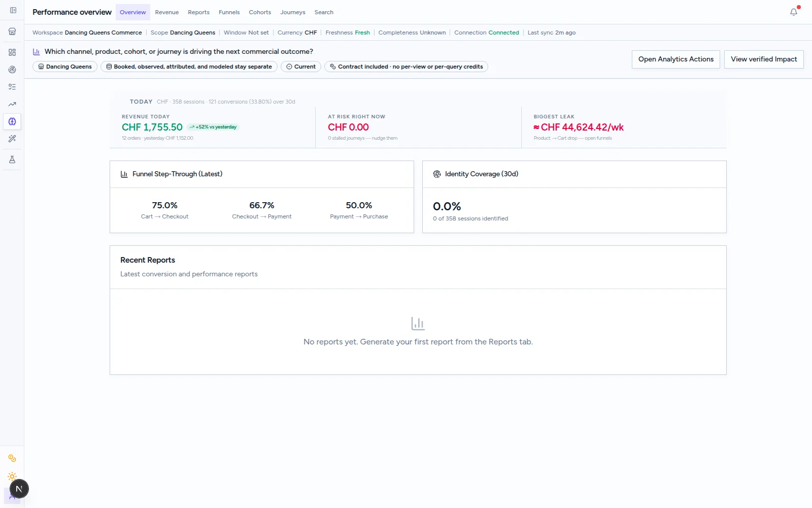Switch to the Journeys tab

click(293, 12)
